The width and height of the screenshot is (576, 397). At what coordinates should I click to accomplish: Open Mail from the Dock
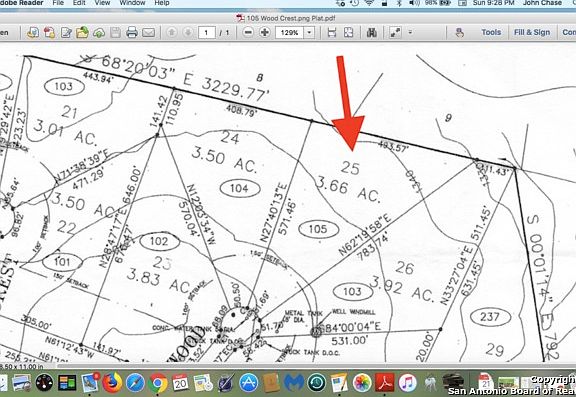tap(90, 383)
